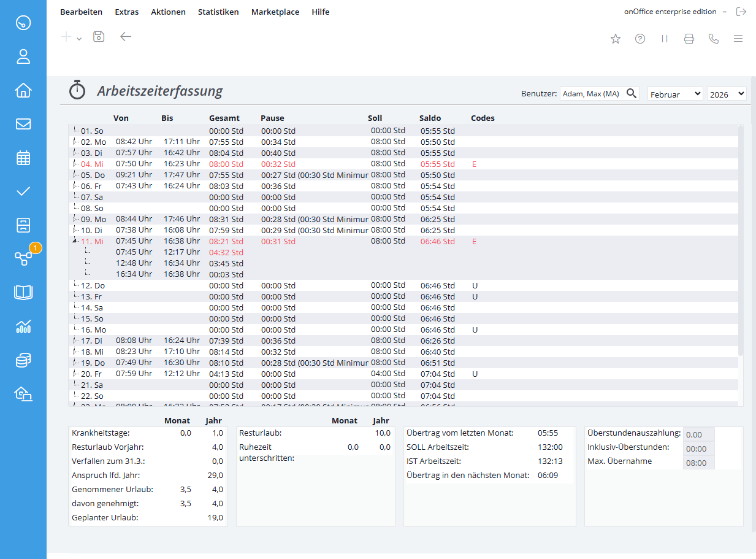The height and width of the screenshot is (559, 756).
Task: Click the back arrow in toolbar
Action: [126, 37]
